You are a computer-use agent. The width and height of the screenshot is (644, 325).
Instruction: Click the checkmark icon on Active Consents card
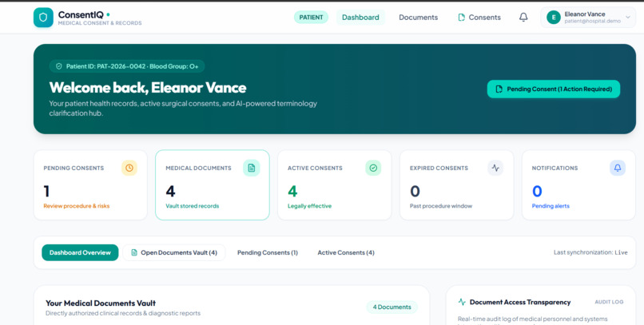coord(373,168)
